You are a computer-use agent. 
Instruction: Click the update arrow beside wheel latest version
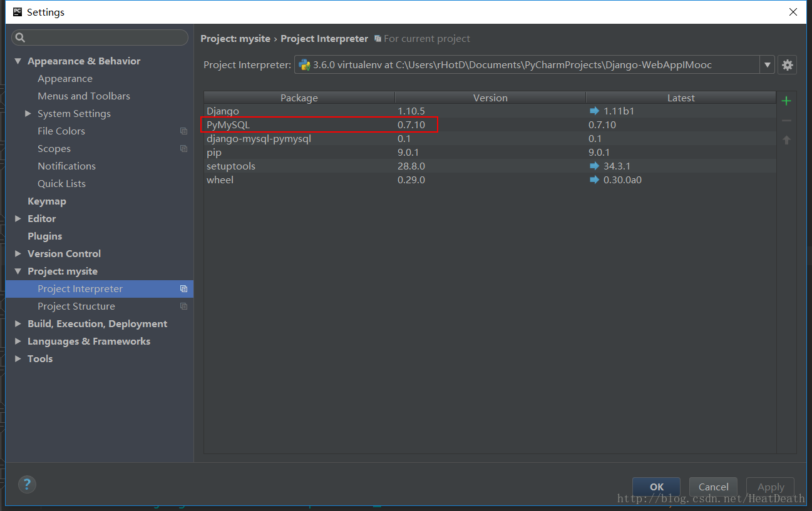tap(594, 180)
